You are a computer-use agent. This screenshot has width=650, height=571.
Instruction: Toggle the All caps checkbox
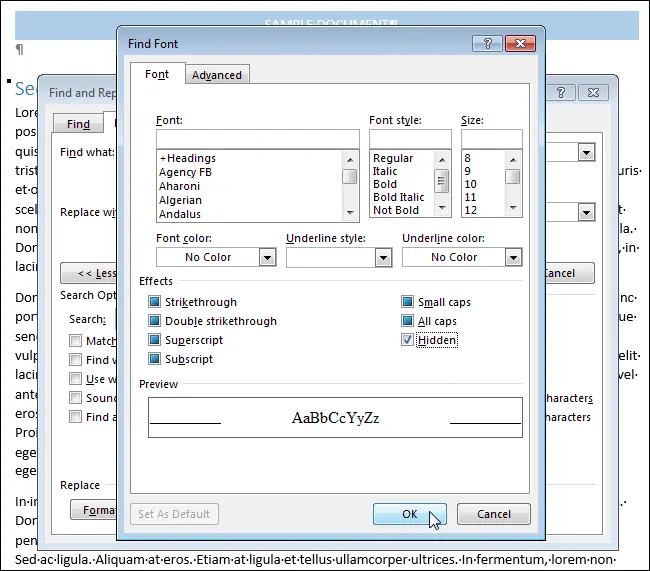pyautogui.click(x=407, y=321)
